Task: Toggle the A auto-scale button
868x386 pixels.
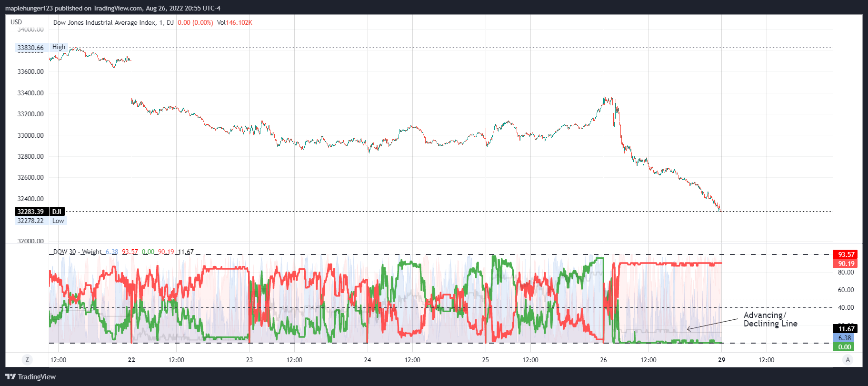Action: 848,360
